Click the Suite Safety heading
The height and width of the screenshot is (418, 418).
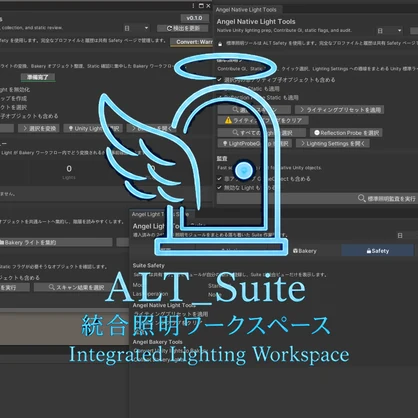point(149,266)
